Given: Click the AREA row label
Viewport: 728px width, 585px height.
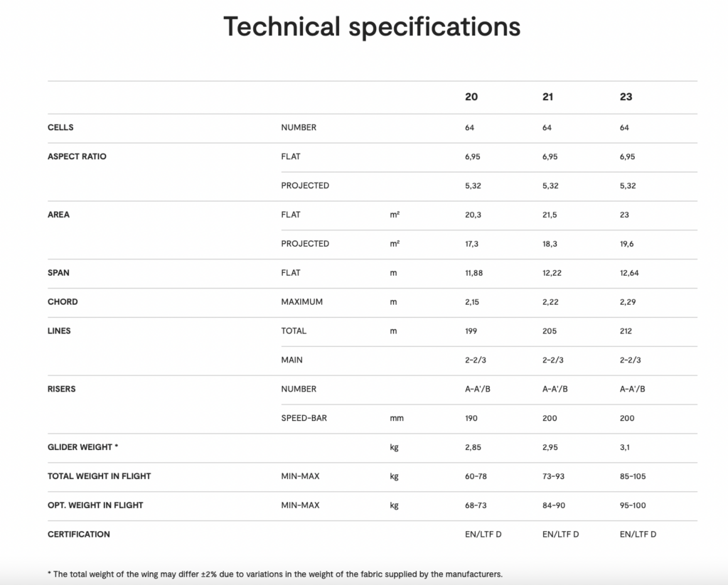Looking at the screenshot, I should click(58, 215).
